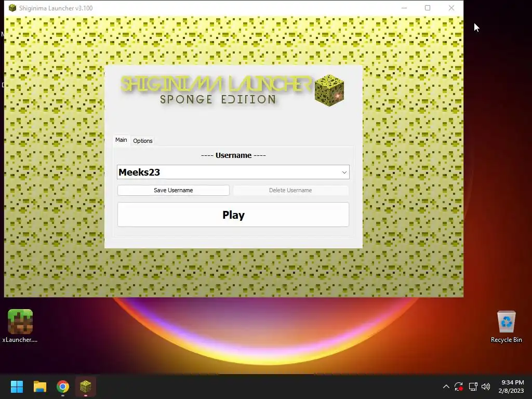532x399 pixels.
Task: Open File Explorer from taskbar
Action: (x=39, y=387)
